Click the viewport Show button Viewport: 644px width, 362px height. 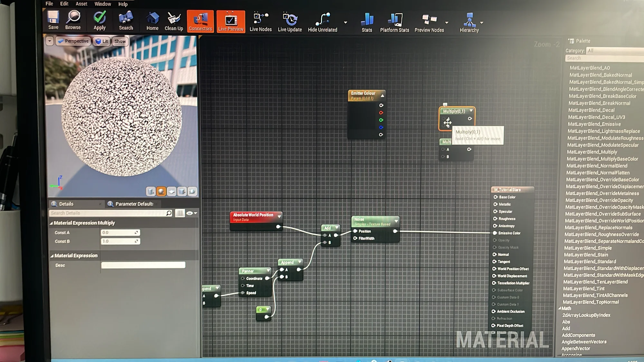120,42
